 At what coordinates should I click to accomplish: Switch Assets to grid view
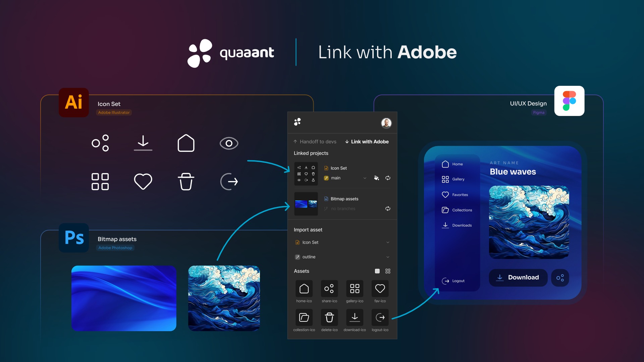coord(388,271)
